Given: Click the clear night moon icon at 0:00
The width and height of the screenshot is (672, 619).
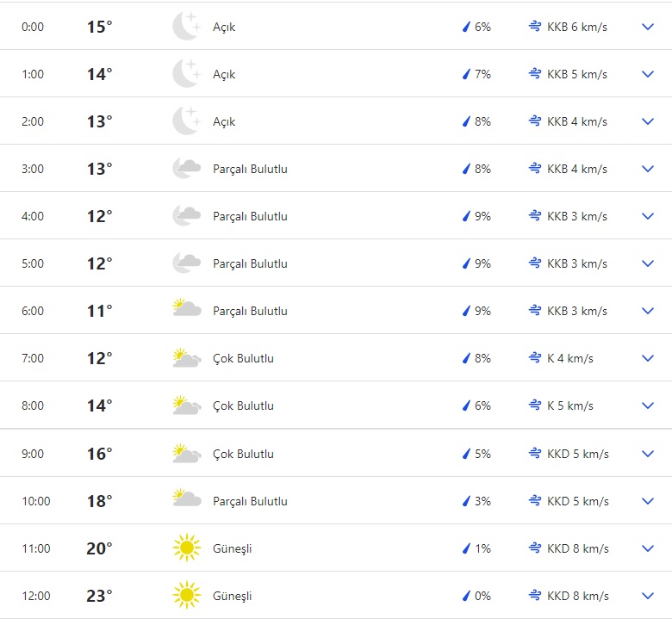Looking at the screenshot, I should pos(186,27).
